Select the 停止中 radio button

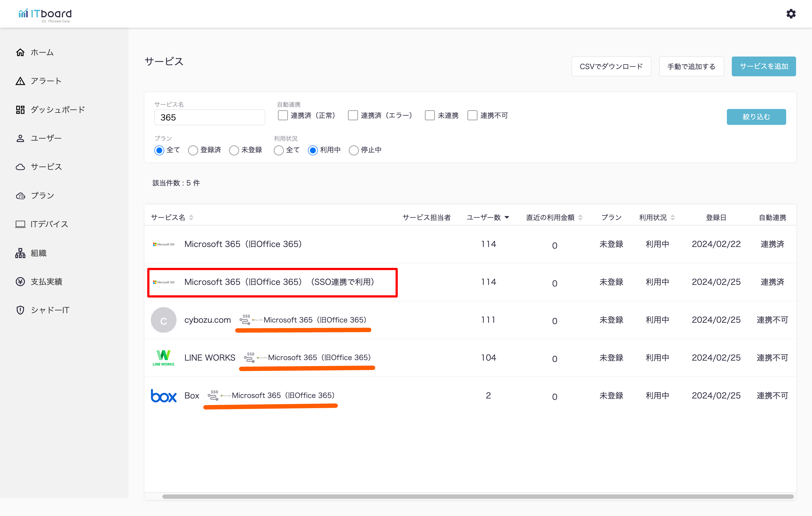click(353, 150)
